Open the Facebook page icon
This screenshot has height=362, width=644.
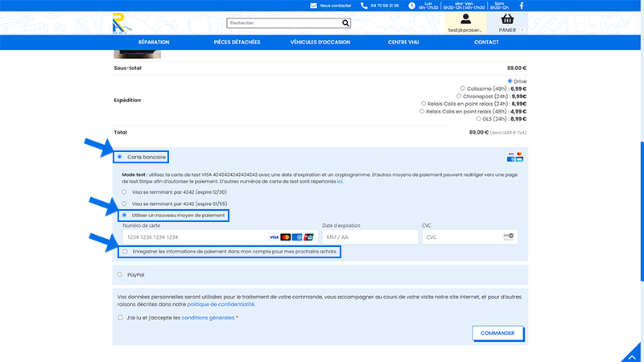tap(522, 6)
